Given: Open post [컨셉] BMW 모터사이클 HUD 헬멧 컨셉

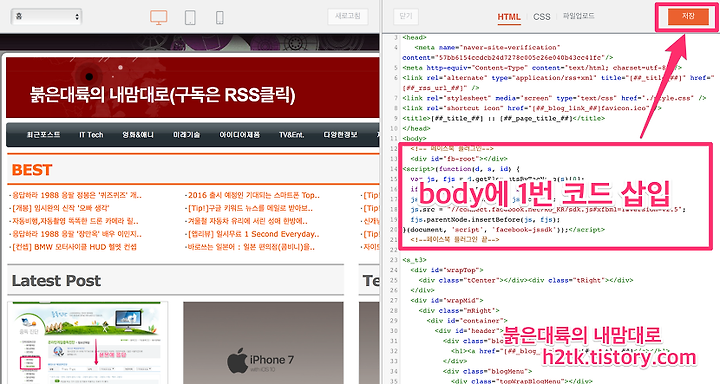Looking at the screenshot, I should [73, 247].
